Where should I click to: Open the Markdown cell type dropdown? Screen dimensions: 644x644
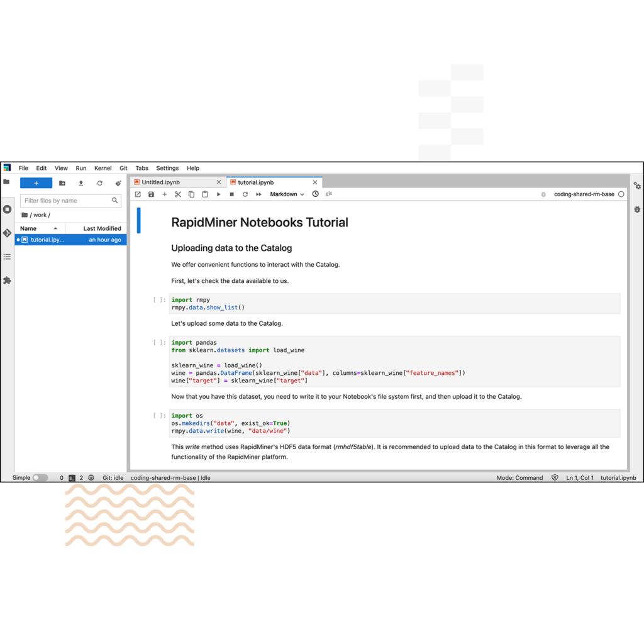287,194
